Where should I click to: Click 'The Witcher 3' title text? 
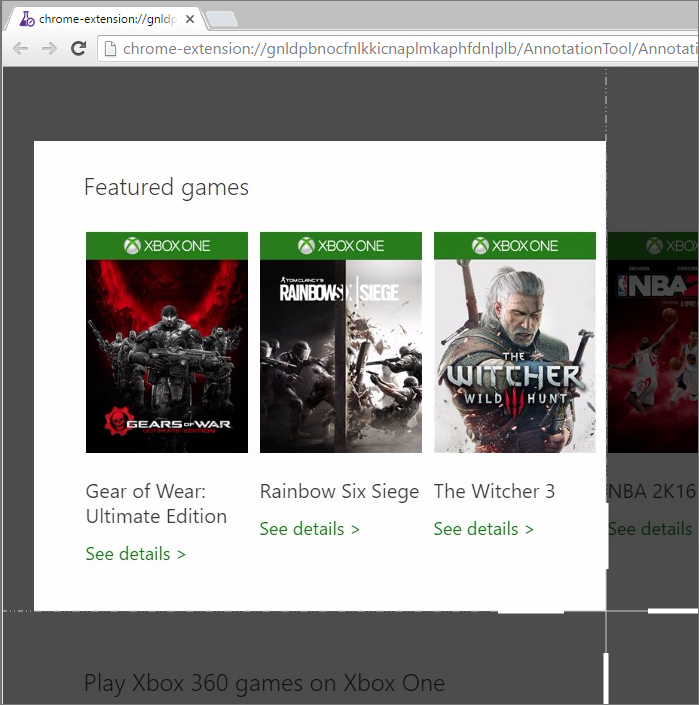[494, 491]
